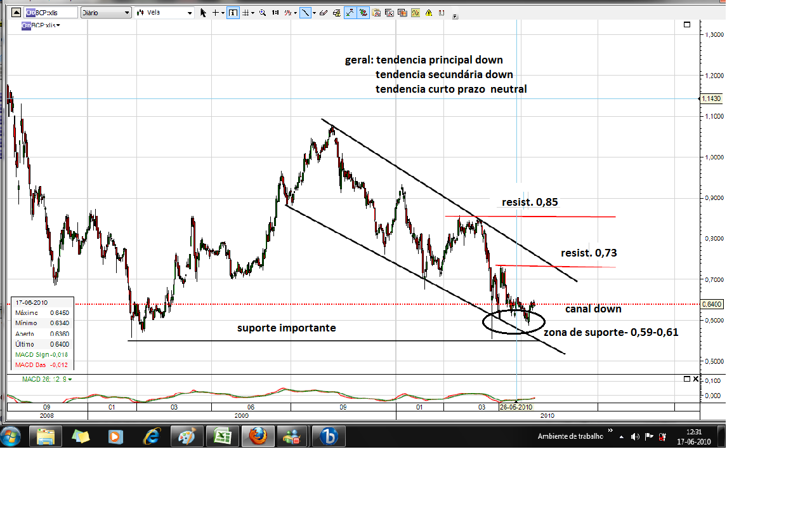Image resolution: width=812 pixels, height=508 pixels.
Task: Select the 'resist. 0,85' annotation
Action: click(530, 202)
